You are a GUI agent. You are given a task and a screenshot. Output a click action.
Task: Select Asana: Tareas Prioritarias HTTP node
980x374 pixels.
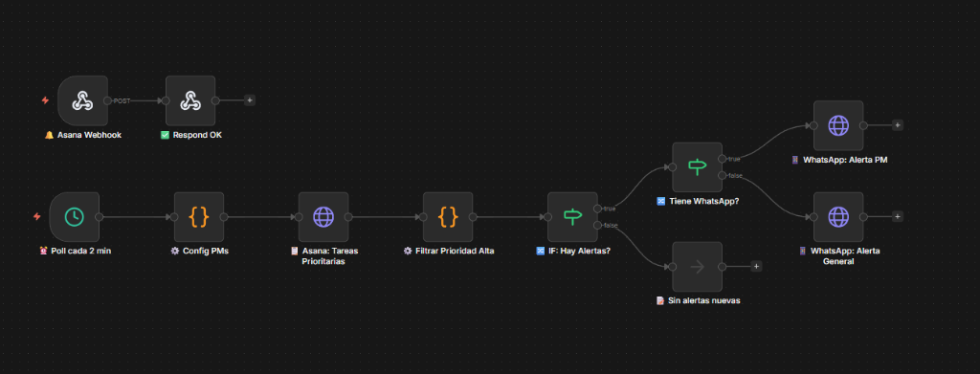323,217
